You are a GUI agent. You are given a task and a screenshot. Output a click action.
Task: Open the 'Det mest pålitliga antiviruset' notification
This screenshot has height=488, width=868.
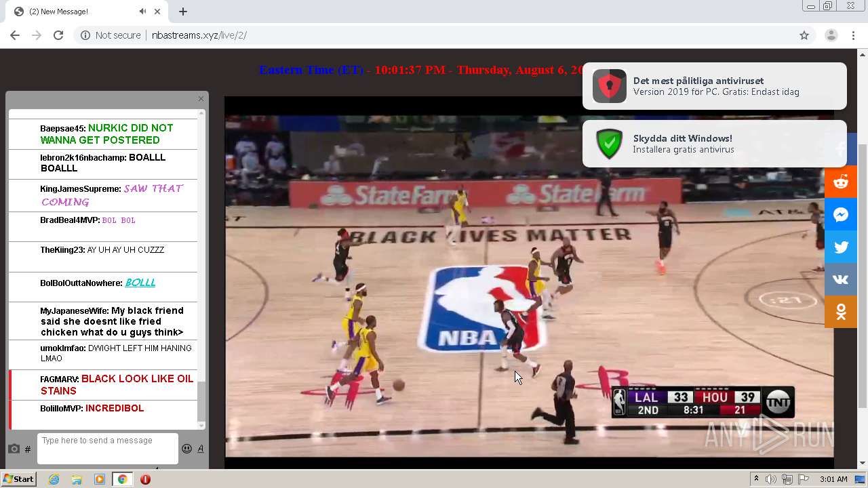click(715, 86)
